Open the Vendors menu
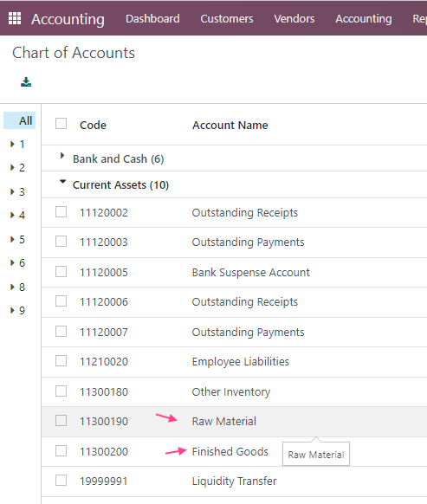This screenshot has height=504, width=427. 294,19
